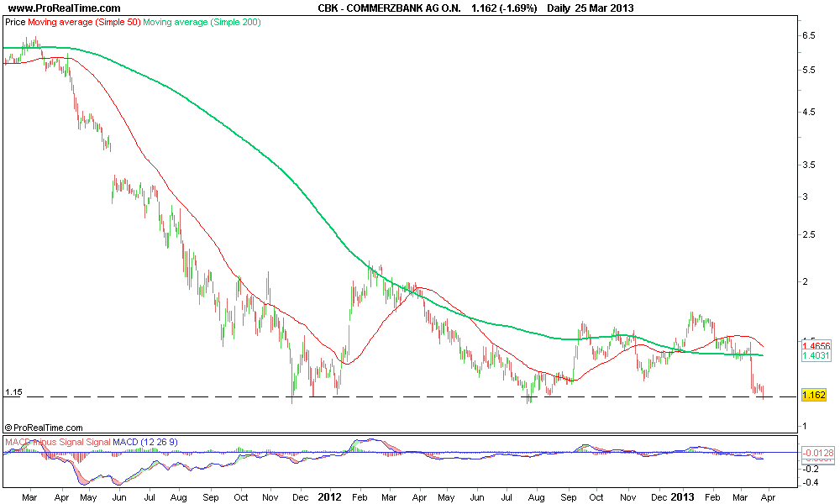The image size is (840, 504).
Task: Click the 6.5 price axis label
Action: [x=809, y=35]
